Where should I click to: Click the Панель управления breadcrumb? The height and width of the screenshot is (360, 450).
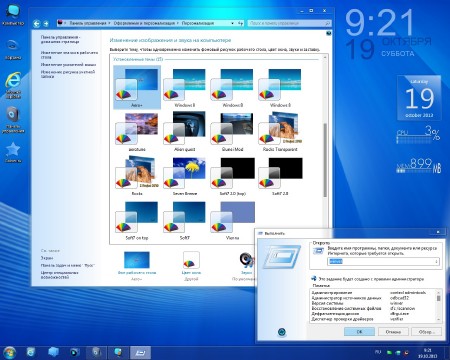point(88,23)
